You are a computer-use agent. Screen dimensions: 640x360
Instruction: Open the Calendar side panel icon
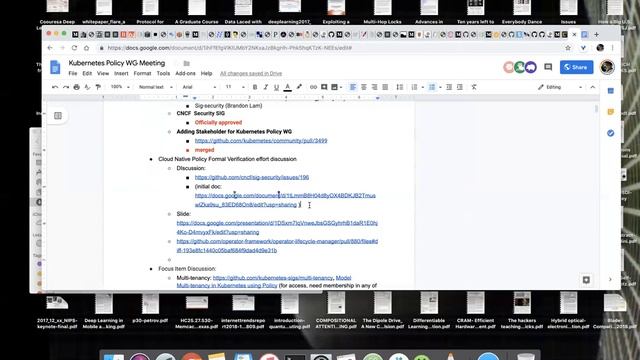[611, 91]
